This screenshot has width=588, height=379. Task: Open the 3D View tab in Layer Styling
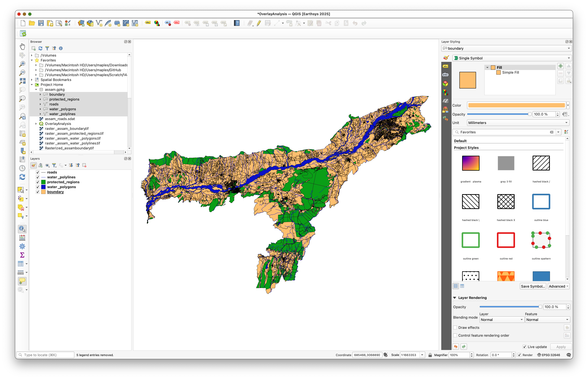tap(445, 84)
